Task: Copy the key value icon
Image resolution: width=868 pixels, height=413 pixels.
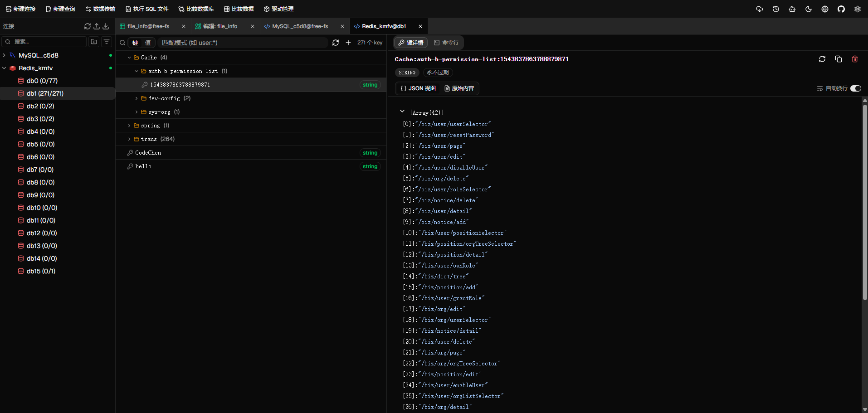Action: click(839, 59)
